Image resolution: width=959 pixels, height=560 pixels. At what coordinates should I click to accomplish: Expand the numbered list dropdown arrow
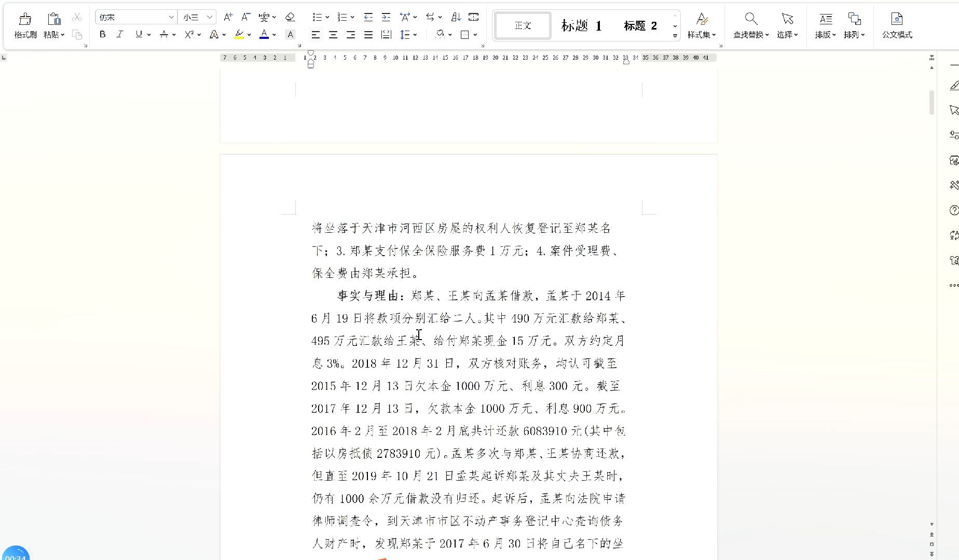point(352,17)
